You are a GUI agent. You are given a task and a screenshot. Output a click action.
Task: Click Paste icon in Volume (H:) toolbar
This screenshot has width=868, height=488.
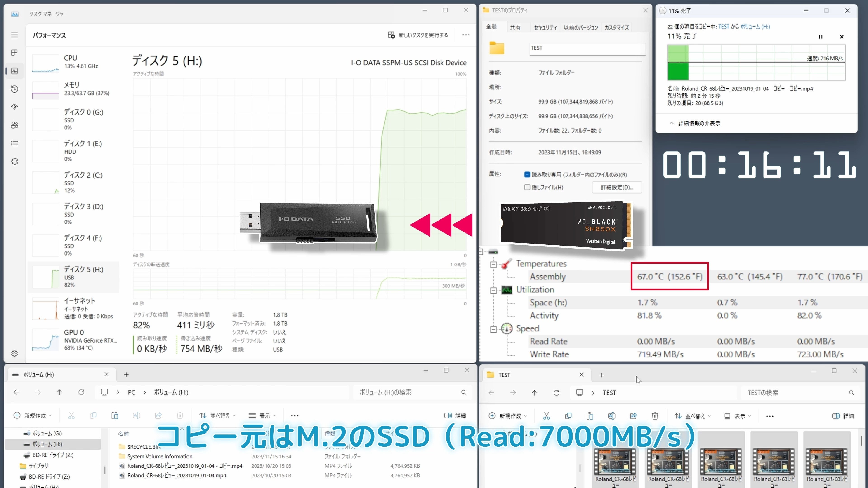coord(115,416)
